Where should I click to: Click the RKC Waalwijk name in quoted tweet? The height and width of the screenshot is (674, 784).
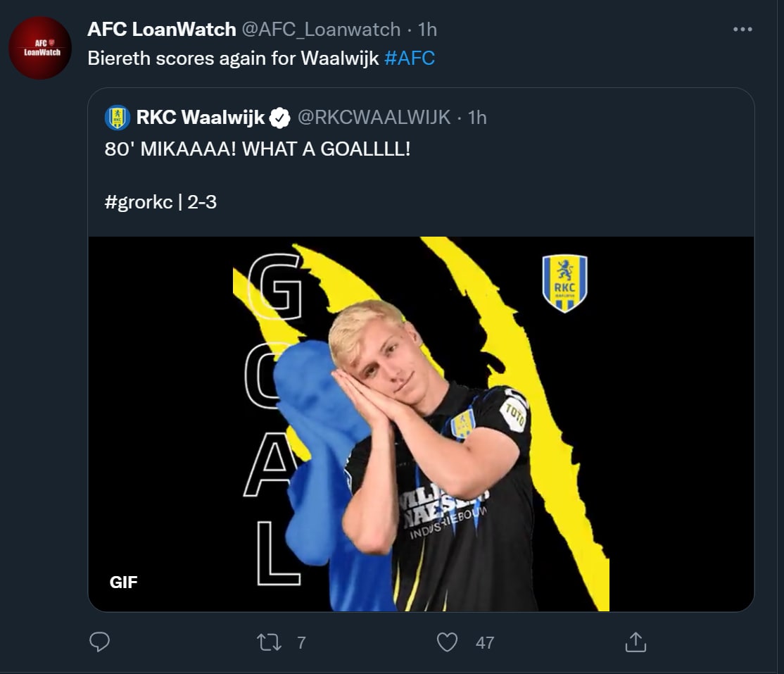tap(200, 118)
